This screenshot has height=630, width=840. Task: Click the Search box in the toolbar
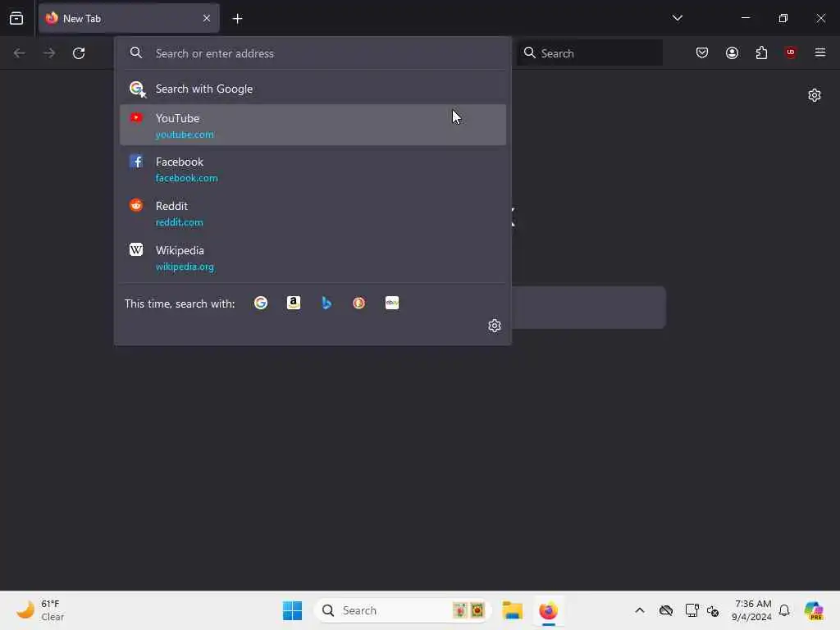point(589,53)
